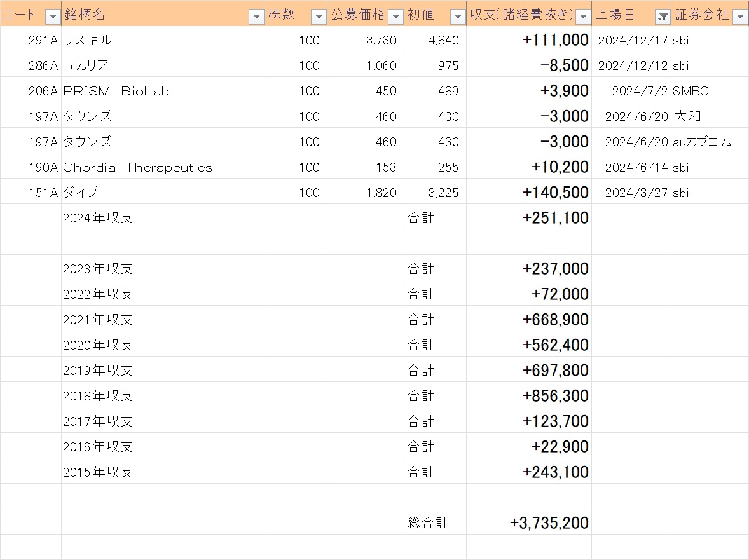This screenshot has width=749, height=560.
Task: Select the -8,500 loss cell
Action: 529,64
